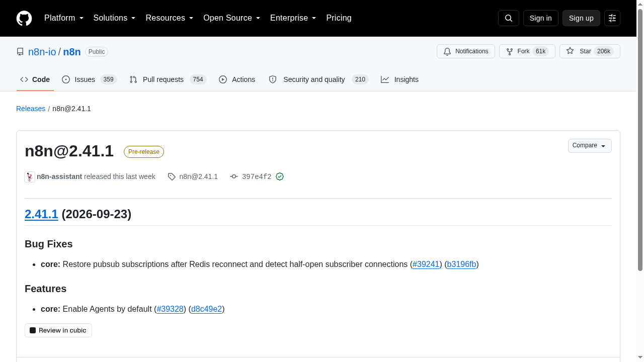
Task: Expand the Solutions menu
Action: click(x=115, y=18)
